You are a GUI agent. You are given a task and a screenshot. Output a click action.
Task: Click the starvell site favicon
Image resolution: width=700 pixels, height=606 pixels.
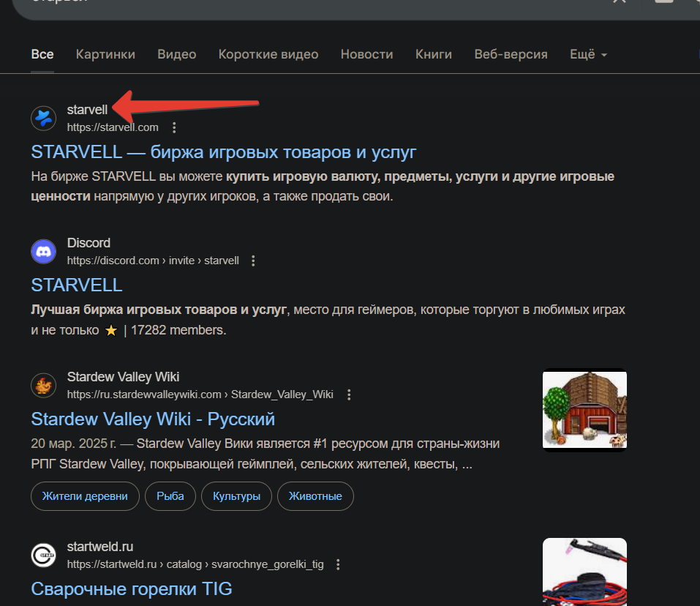(43, 119)
